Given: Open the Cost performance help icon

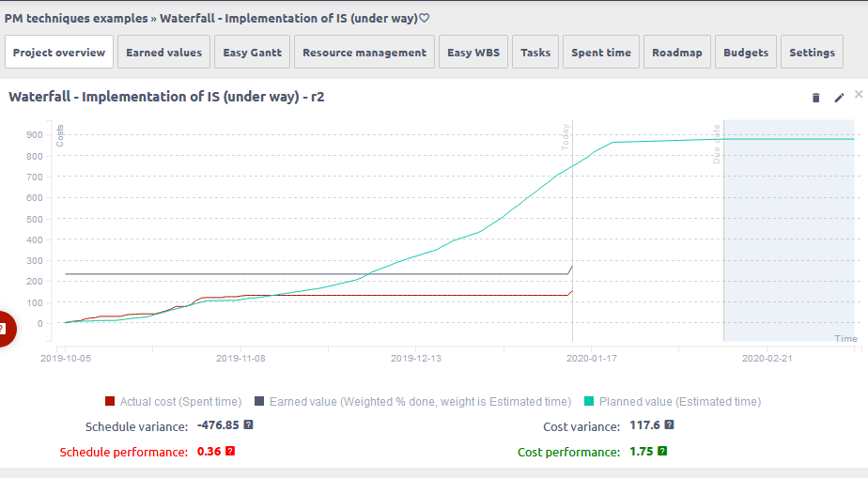Looking at the screenshot, I should pyautogui.click(x=662, y=452).
